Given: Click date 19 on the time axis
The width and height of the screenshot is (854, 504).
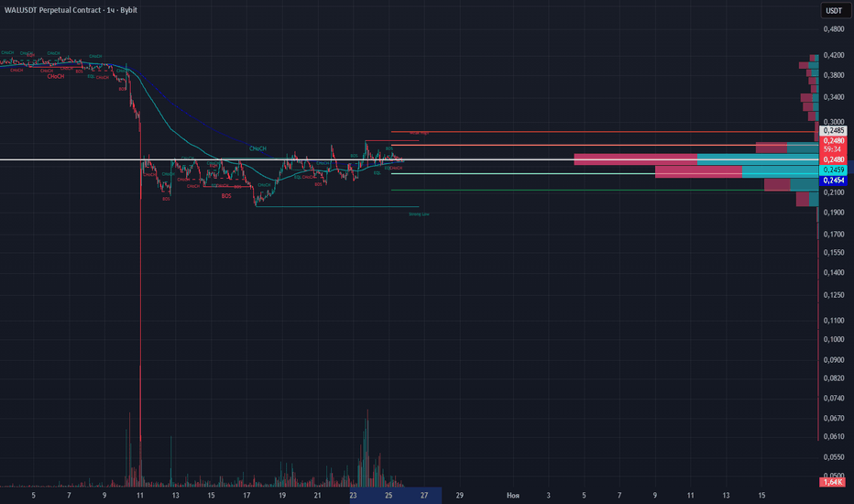Looking at the screenshot, I should click(x=282, y=495).
